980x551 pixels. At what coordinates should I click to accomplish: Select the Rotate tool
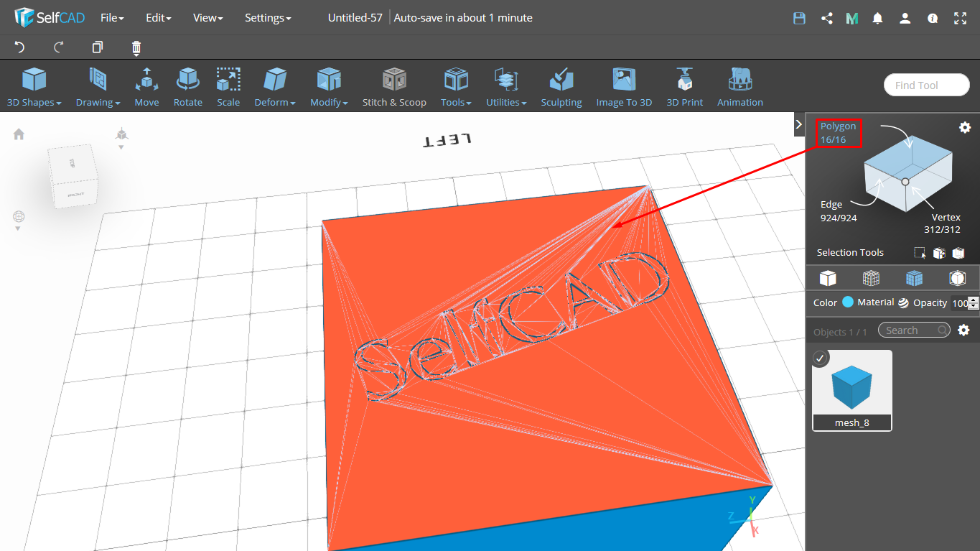(187, 87)
